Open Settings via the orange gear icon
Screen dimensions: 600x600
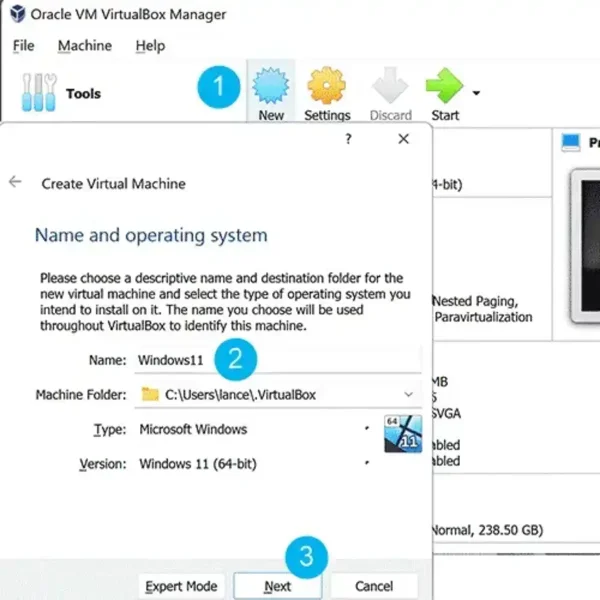326,86
